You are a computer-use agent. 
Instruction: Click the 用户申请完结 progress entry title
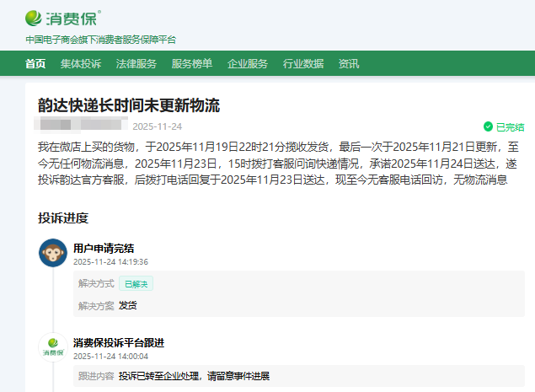tap(103, 248)
